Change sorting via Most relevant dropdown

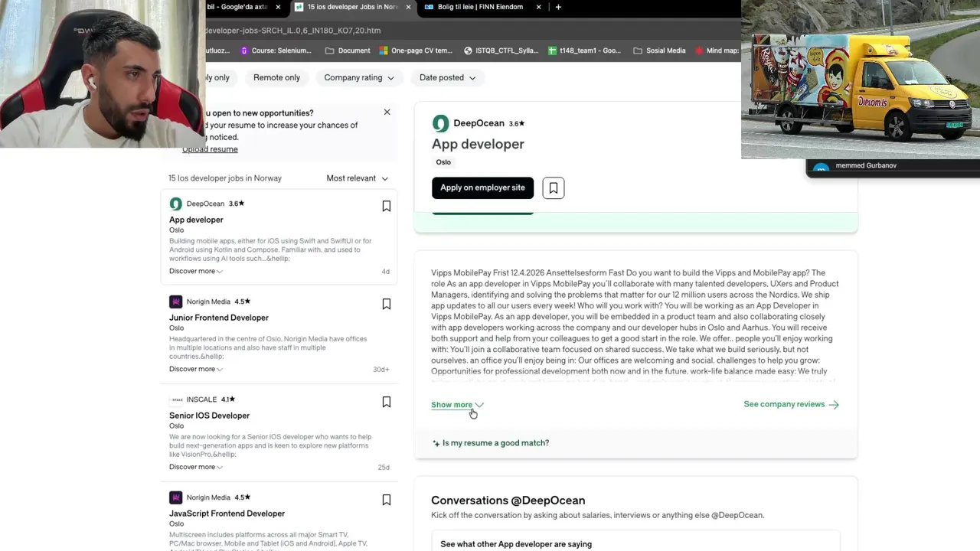pyautogui.click(x=357, y=178)
